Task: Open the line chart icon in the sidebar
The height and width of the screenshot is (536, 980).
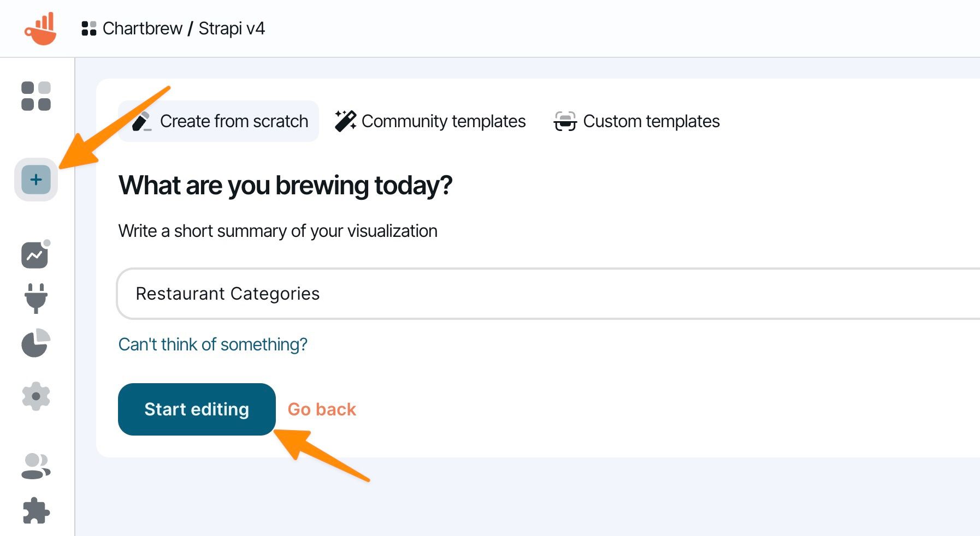Action: (x=35, y=255)
